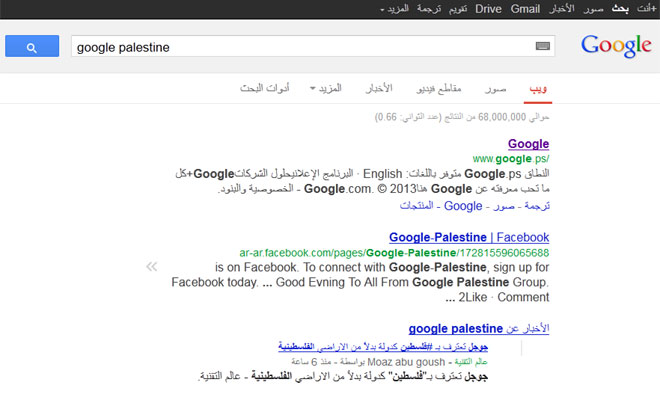Image resolution: width=660 pixels, height=400 pixels.
Task: Open Drive from the top bar
Action: click(488, 9)
